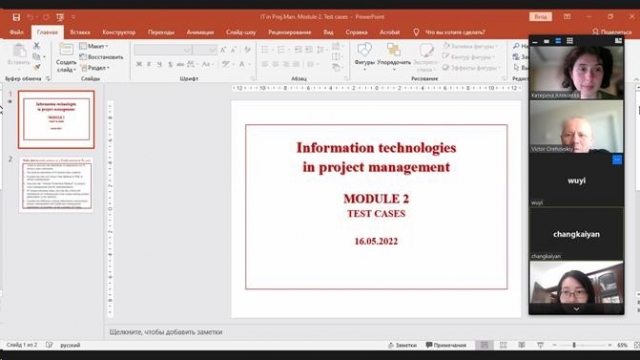Screen dimensions: 640x360
Task: Select the Format Painter brush icon
Action: tap(36, 67)
